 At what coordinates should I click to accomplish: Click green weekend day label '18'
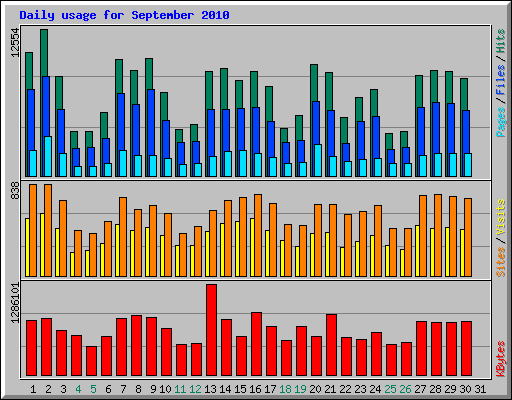tap(285, 389)
